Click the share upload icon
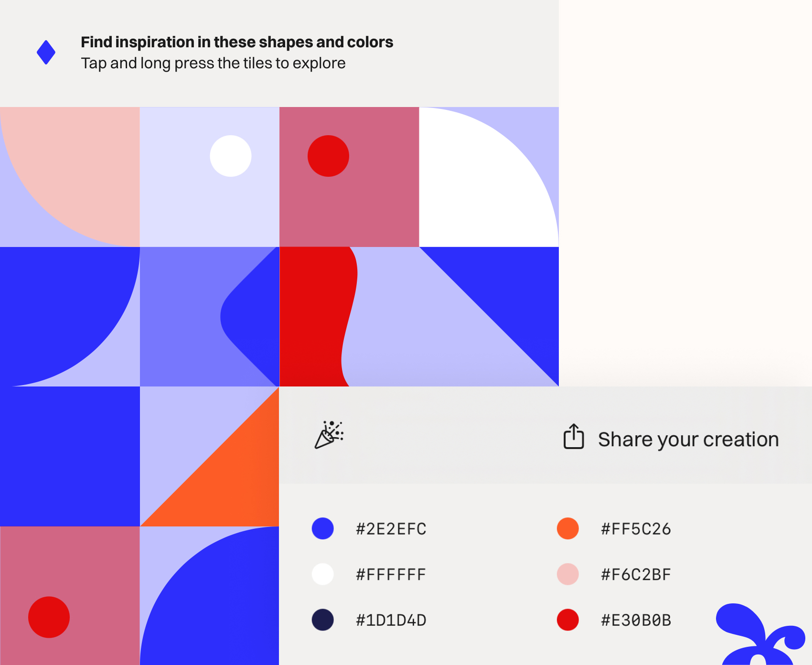Screen dimensions: 812x665 pos(573,437)
